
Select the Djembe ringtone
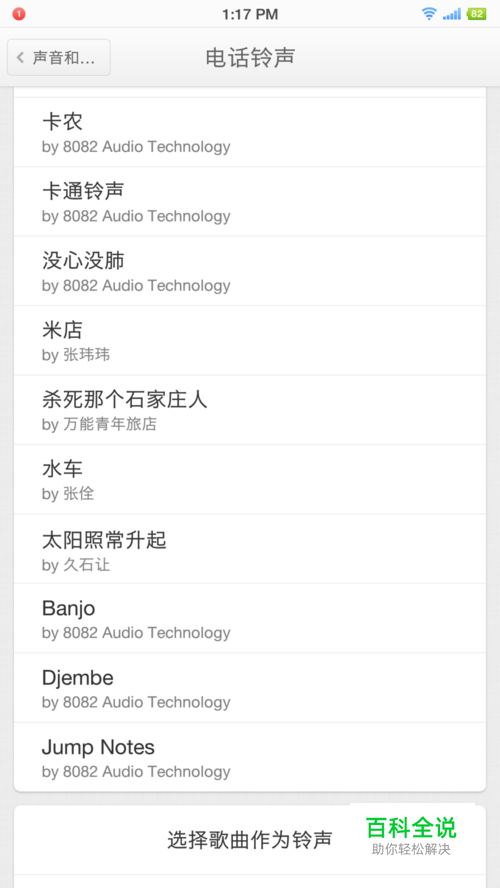(250, 688)
